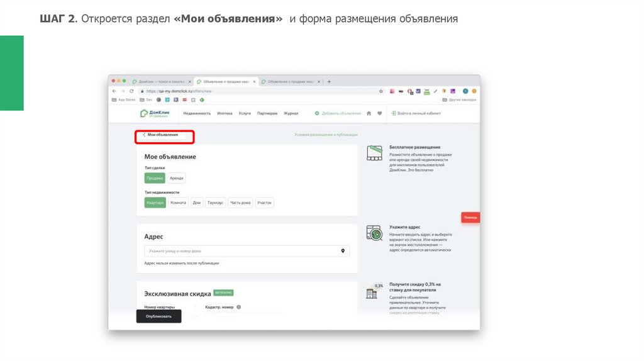Select Продажа deal type
Viewport: 644px width, 361px height.
[155, 178]
